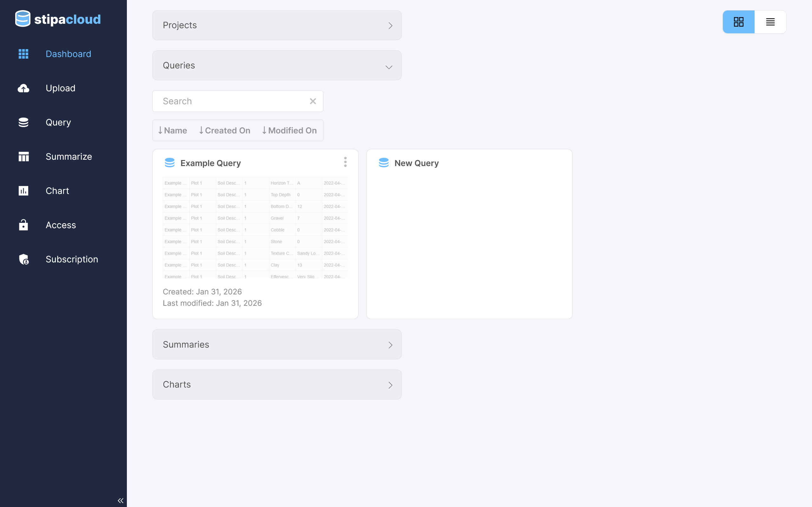
Task: Click the Query database icon in sidebar
Action: point(23,122)
